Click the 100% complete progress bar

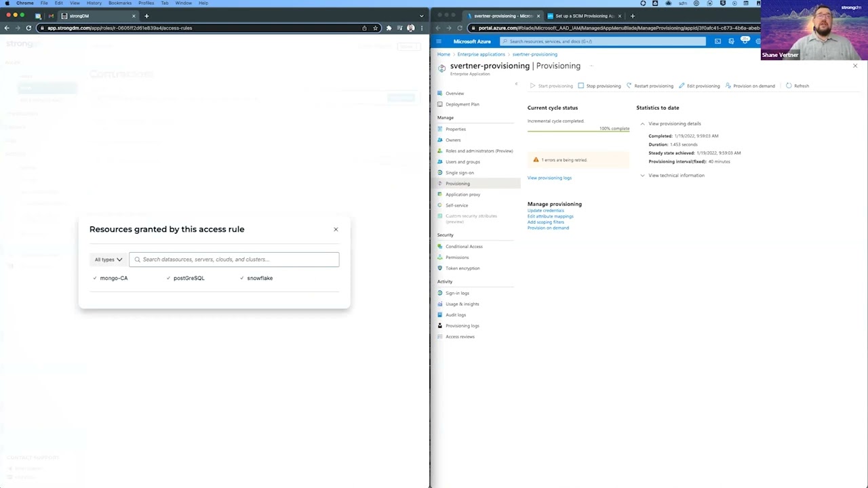click(x=578, y=129)
